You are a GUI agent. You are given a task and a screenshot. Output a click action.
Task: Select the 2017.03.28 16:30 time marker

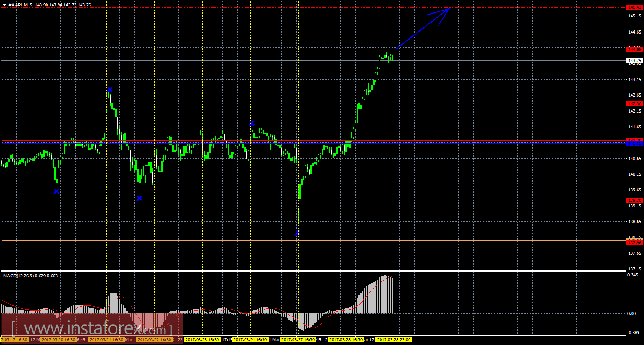click(x=346, y=339)
